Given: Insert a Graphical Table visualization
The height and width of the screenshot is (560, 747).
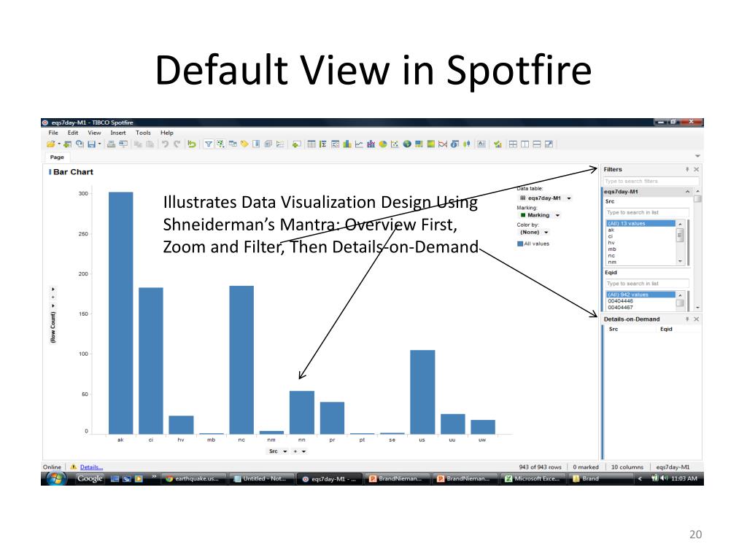Looking at the screenshot, I should click(336, 144).
